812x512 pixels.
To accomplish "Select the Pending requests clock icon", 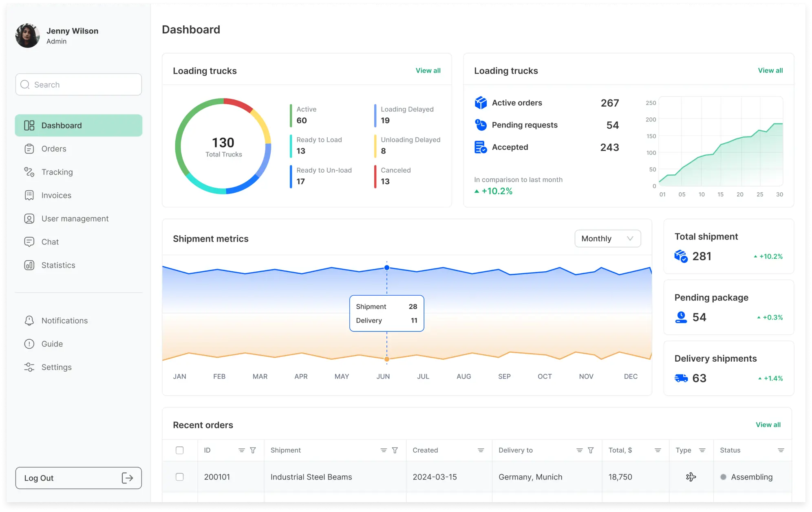I will point(481,125).
